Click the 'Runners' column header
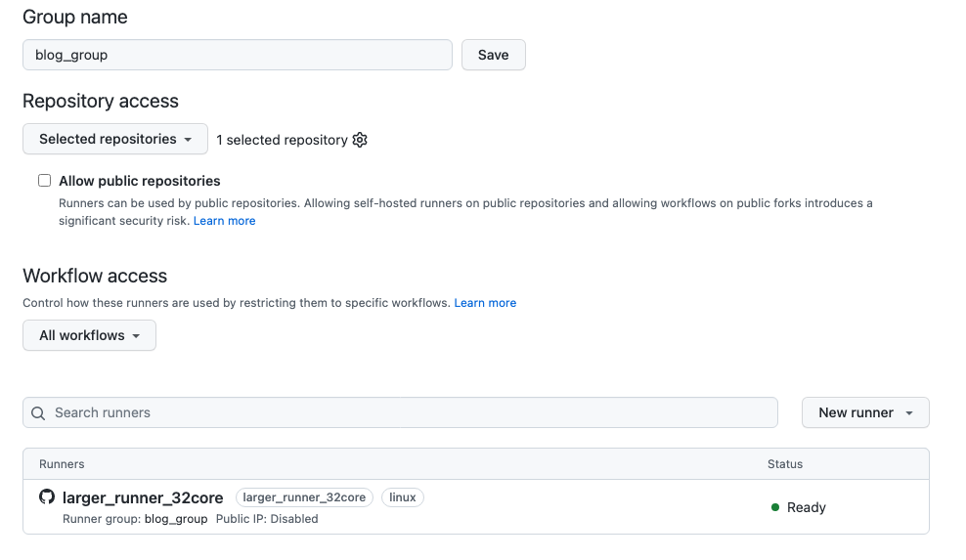The height and width of the screenshot is (560, 966). coord(62,464)
